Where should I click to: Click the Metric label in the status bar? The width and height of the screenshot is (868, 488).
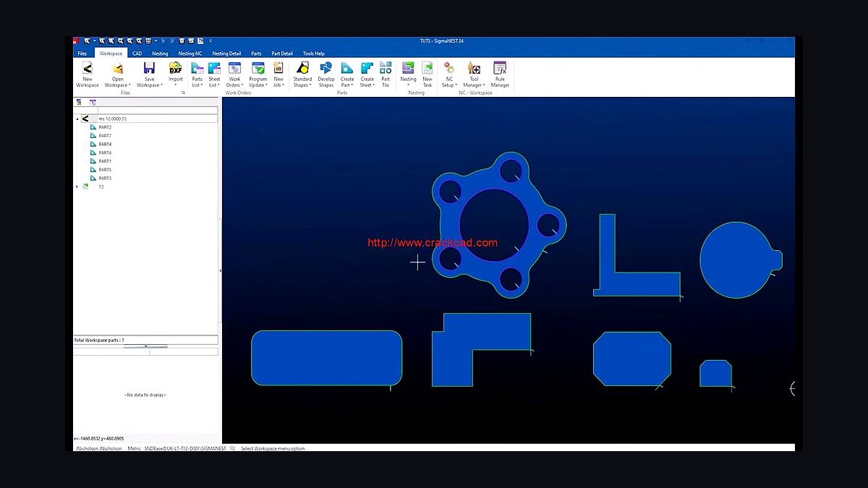(135, 448)
